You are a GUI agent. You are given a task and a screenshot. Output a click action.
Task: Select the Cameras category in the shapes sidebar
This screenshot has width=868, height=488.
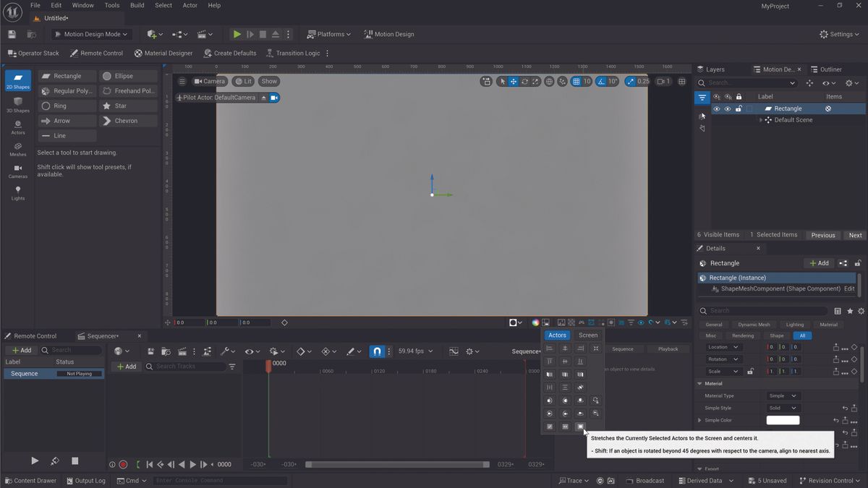click(x=17, y=171)
